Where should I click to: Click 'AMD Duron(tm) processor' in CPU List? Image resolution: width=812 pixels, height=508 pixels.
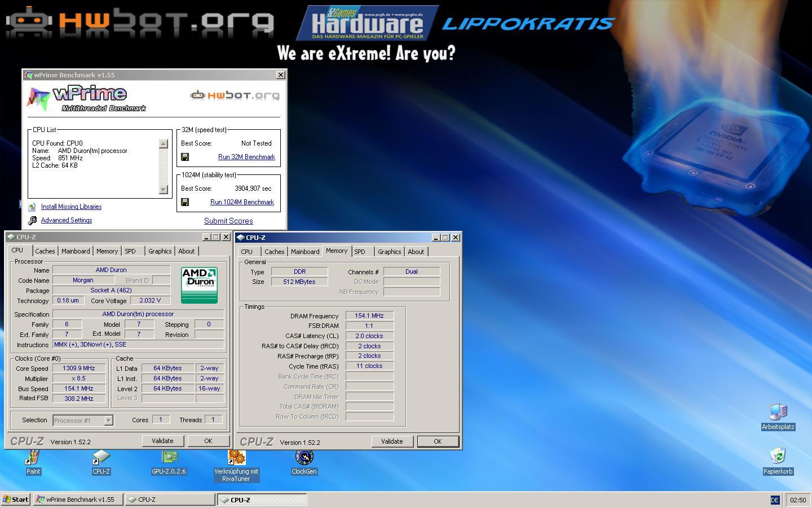pyautogui.click(x=92, y=151)
